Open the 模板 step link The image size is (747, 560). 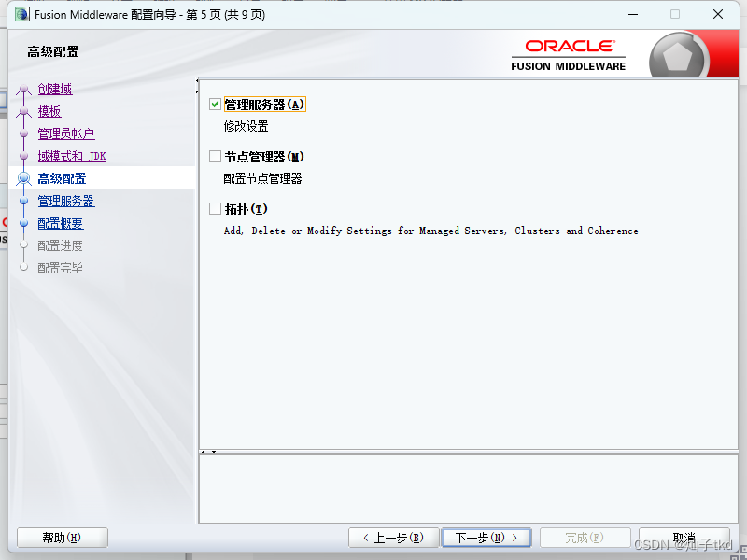click(x=49, y=111)
